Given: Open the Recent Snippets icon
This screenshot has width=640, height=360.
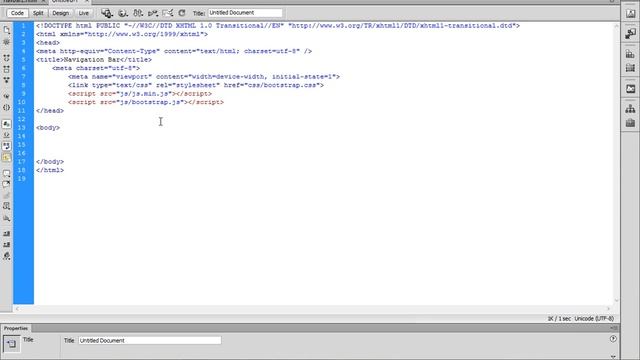Looking at the screenshot, I should point(7,207).
